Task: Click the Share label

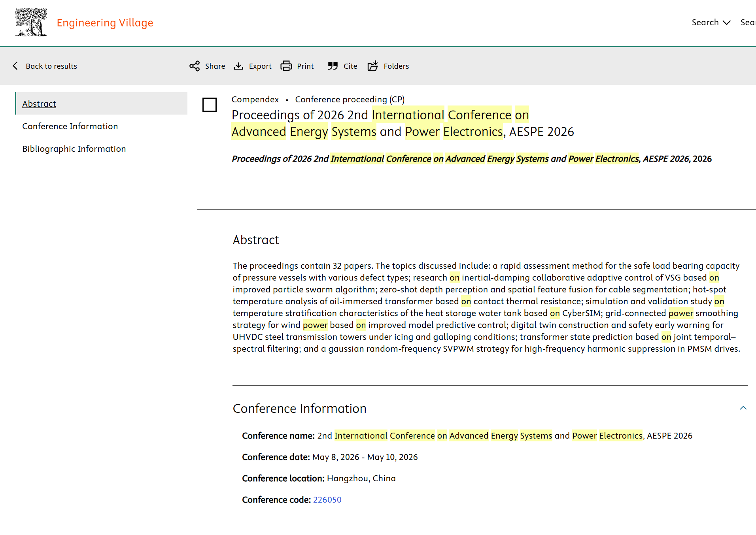Action: coord(215,66)
